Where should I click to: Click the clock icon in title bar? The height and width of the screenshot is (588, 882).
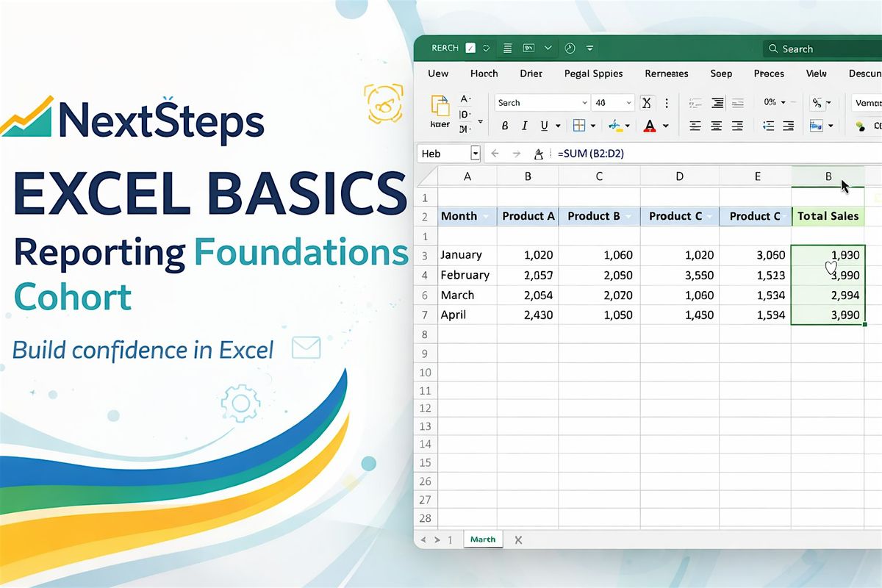(570, 49)
